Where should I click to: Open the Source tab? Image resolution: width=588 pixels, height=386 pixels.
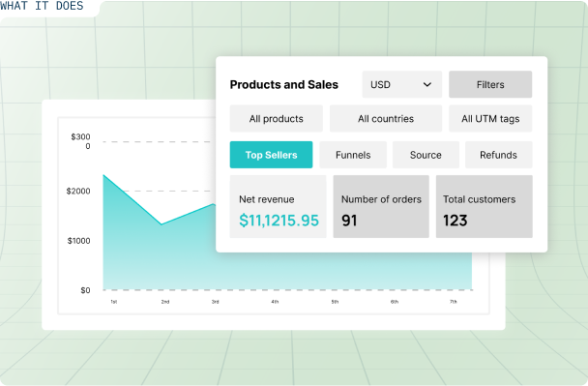point(426,155)
